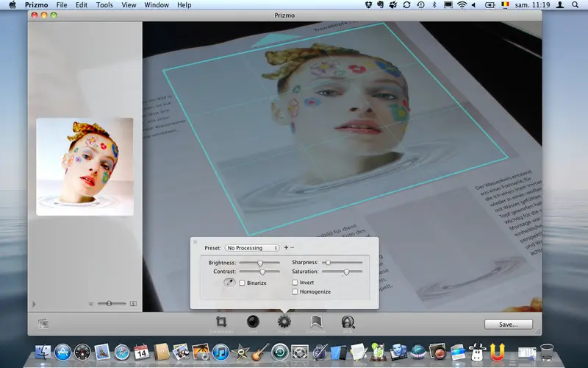Screen dimensions: 588x368
Task: Open iMovie star icon in Dock
Action: coord(240,353)
